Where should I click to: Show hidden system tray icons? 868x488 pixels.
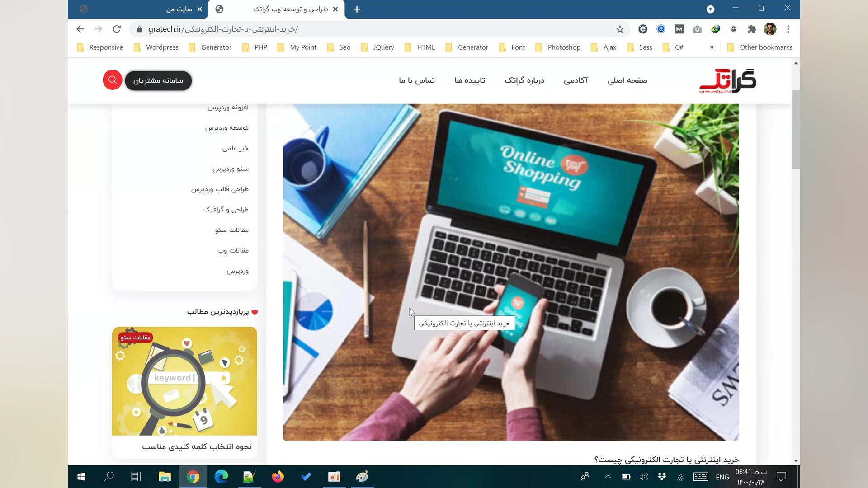(x=608, y=477)
